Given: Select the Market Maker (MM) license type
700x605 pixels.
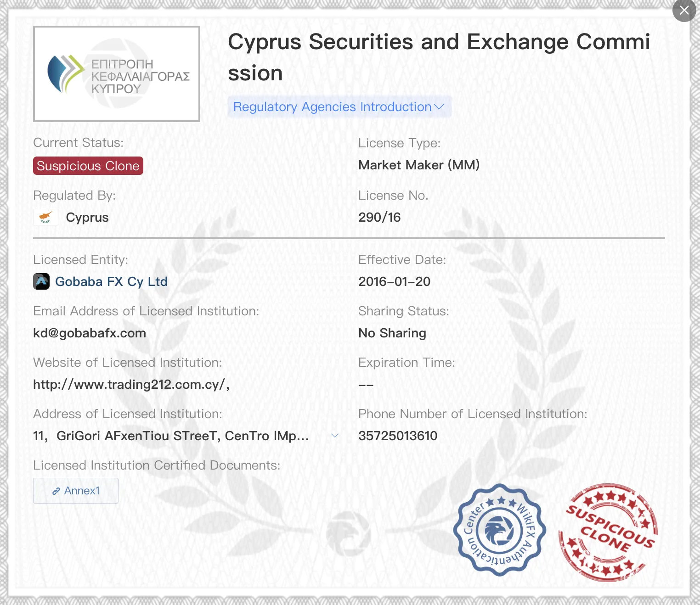Looking at the screenshot, I should point(419,165).
